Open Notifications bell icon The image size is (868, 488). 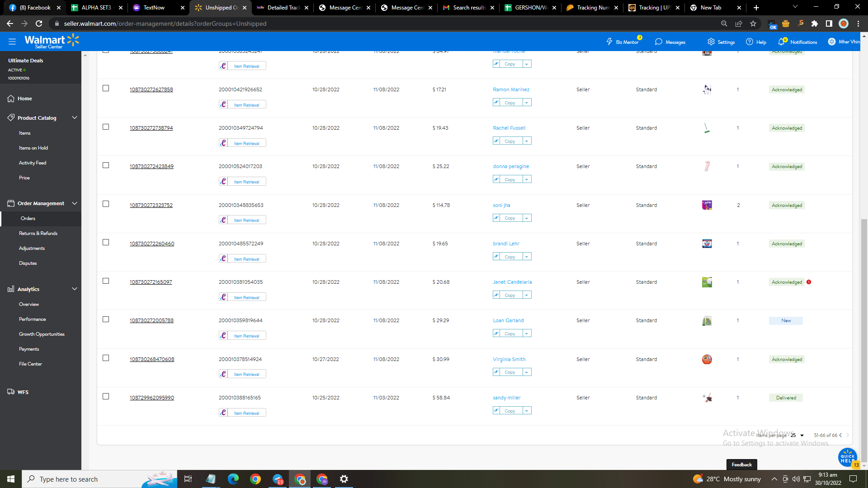point(781,42)
